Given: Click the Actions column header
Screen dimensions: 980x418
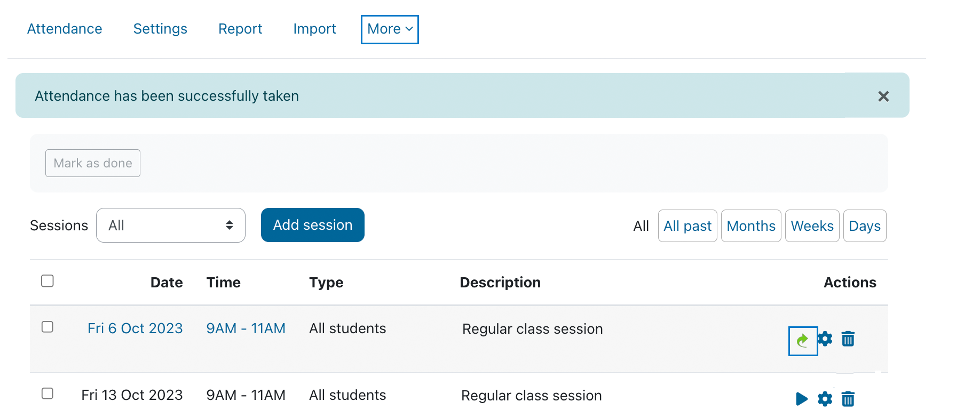Looking at the screenshot, I should (850, 283).
